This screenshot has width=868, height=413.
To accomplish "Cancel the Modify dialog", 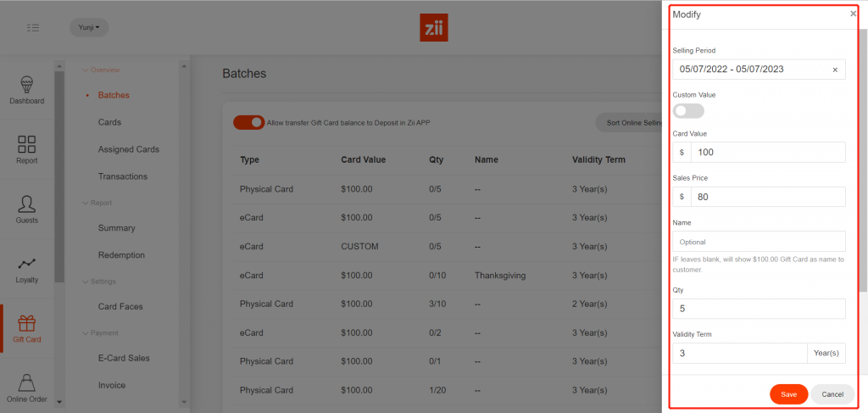I will point(832,394).
